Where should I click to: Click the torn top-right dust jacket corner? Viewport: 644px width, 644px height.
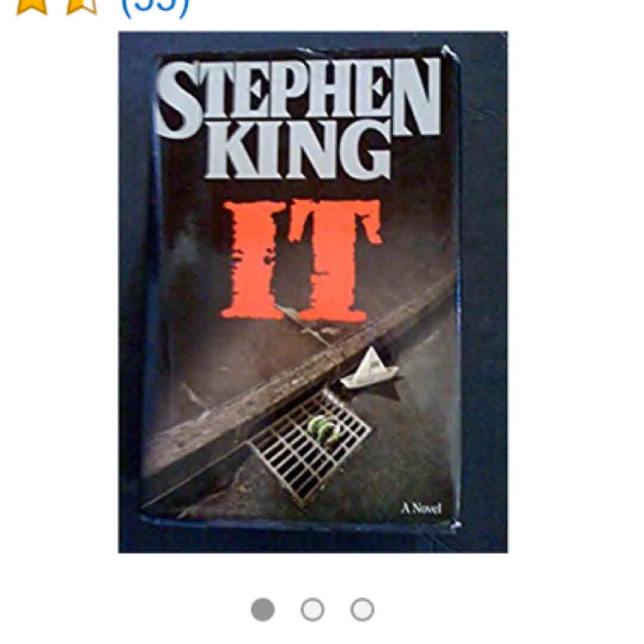click(x=448, y=54)
